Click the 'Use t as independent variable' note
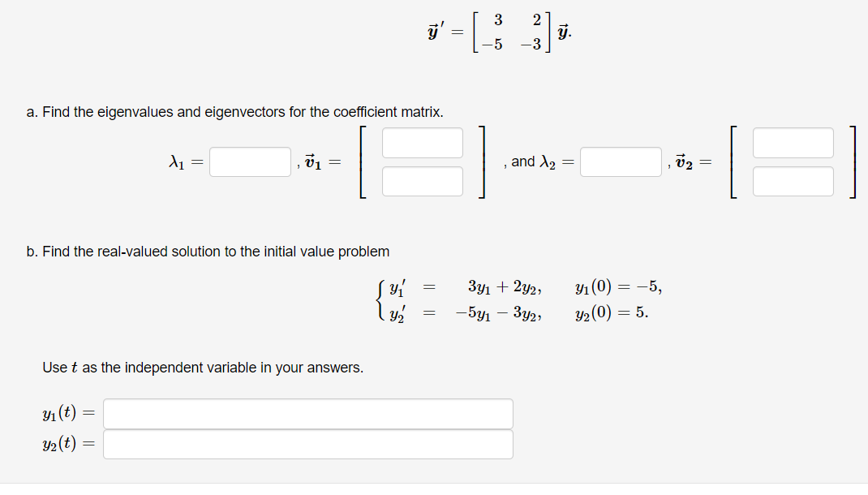 pos(202,368)
